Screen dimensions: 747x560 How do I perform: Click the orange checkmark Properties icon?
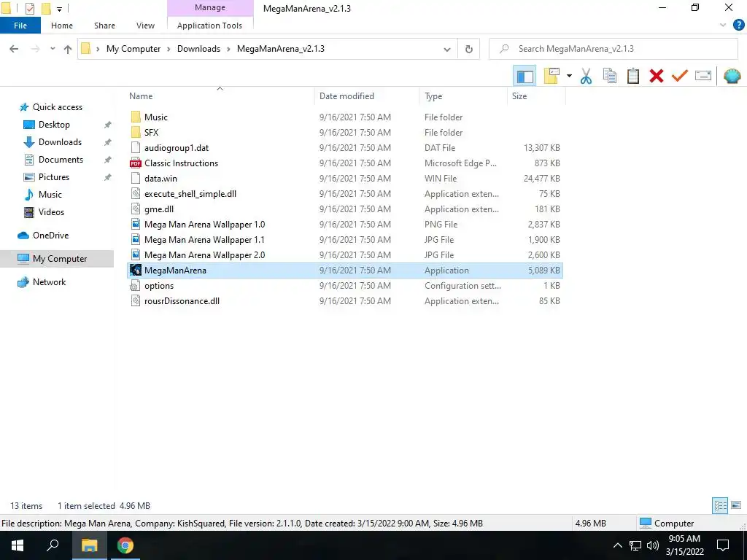680,76
